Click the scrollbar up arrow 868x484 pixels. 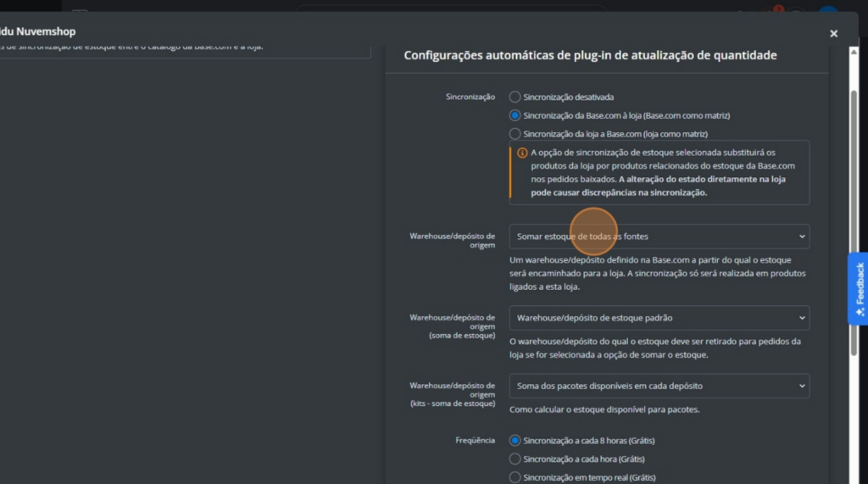pos(854,52)
